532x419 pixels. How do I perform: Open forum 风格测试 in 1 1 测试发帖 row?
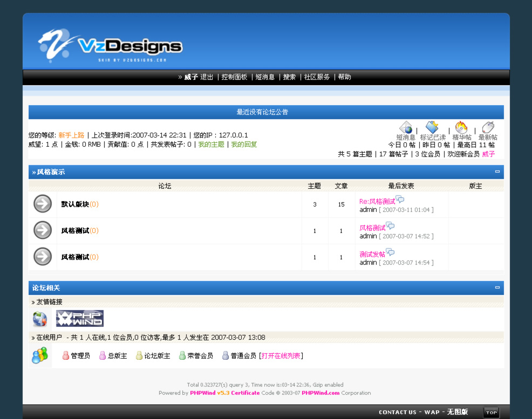point(75,257)
